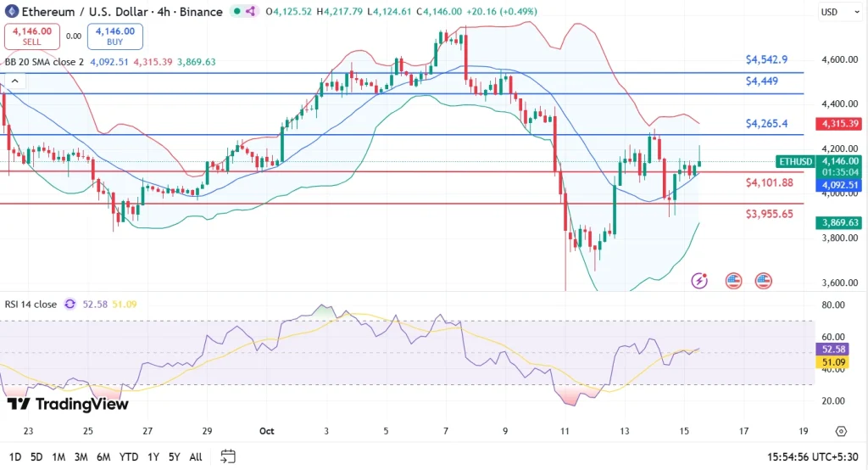The height and width of the screenshot is (470, 868).
Task: Toggle the green market status dot
Action: point(236,12)
